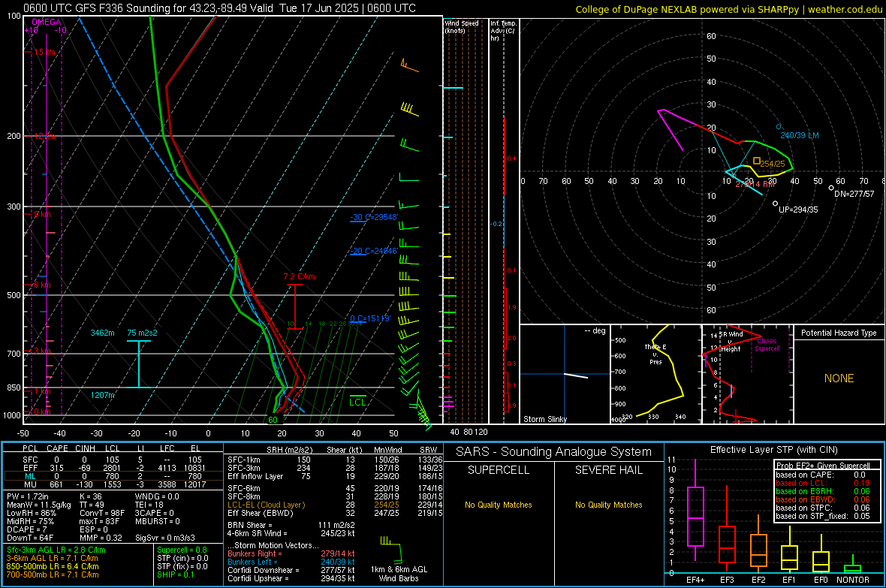Click the UP=294/35 Corfidi marker label
This screenshot has width=886, height=588.
(x=798, y=210)
